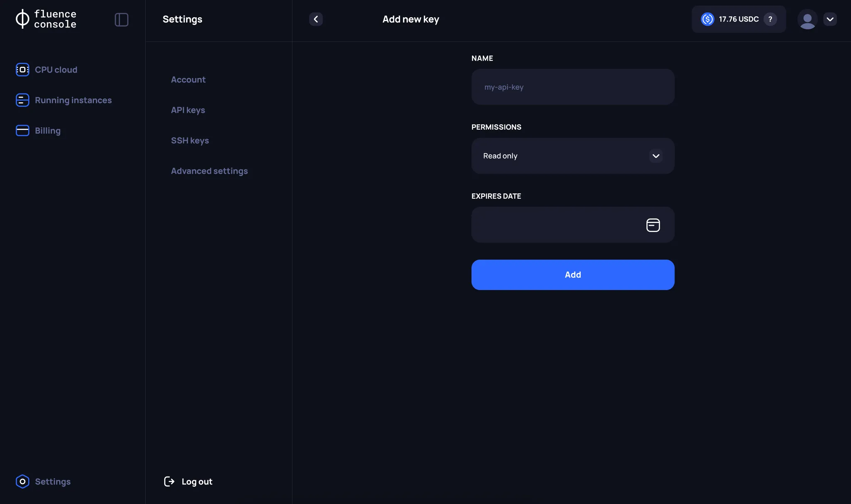Click the fluence console logo

click(x=46, y=19)
